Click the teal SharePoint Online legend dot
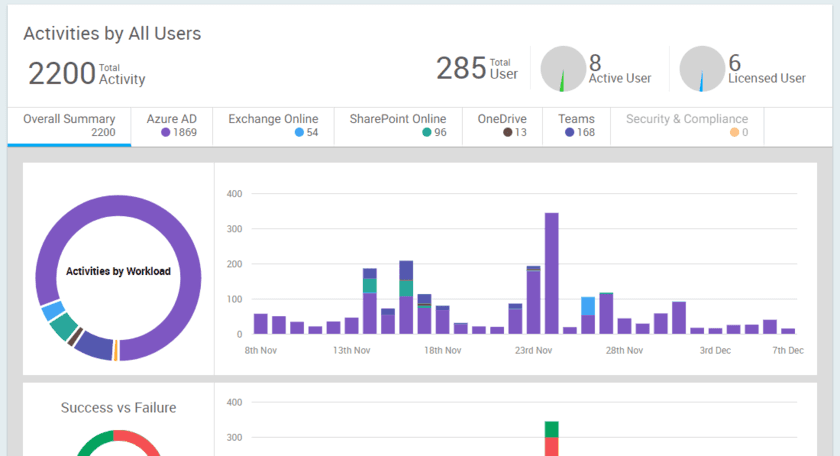This screenshot has width=840, height=456. 426,132
